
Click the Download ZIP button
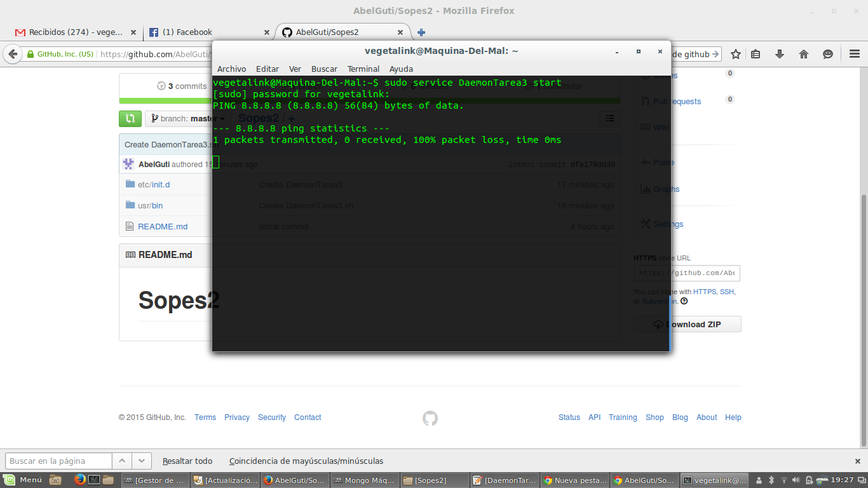(x=687, y=324)
